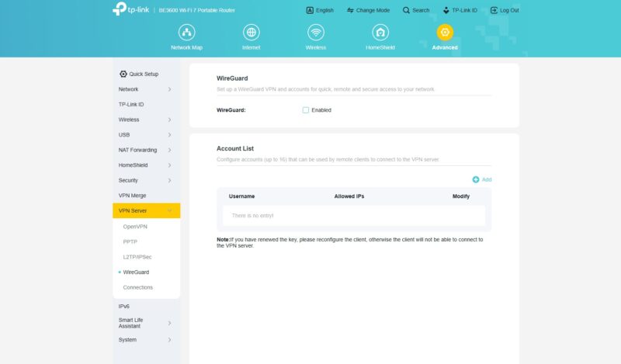
Task: Click the Security sidebar label
Action: [x=128, y=180]
